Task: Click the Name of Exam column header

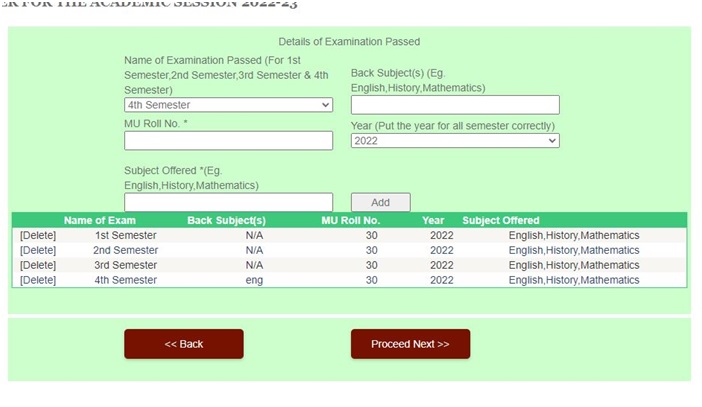Action: pos(99,221)
